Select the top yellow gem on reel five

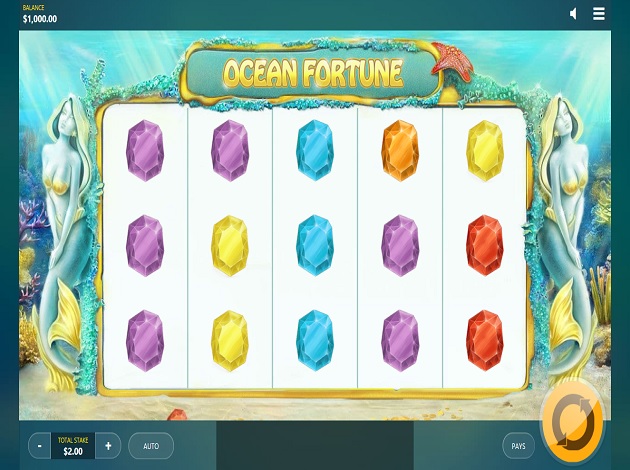click(485, 150)
